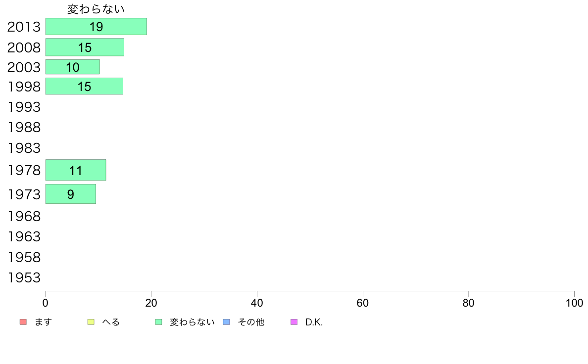The width and height of the screenshot is (588, 364).
Task: Select the 1998 bar showing 15
Action: pos(84,86)
